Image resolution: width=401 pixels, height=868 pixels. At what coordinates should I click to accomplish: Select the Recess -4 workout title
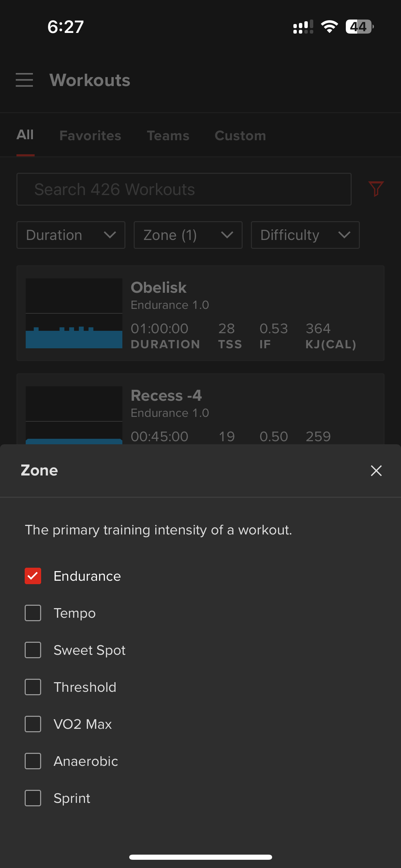[166, 396]
